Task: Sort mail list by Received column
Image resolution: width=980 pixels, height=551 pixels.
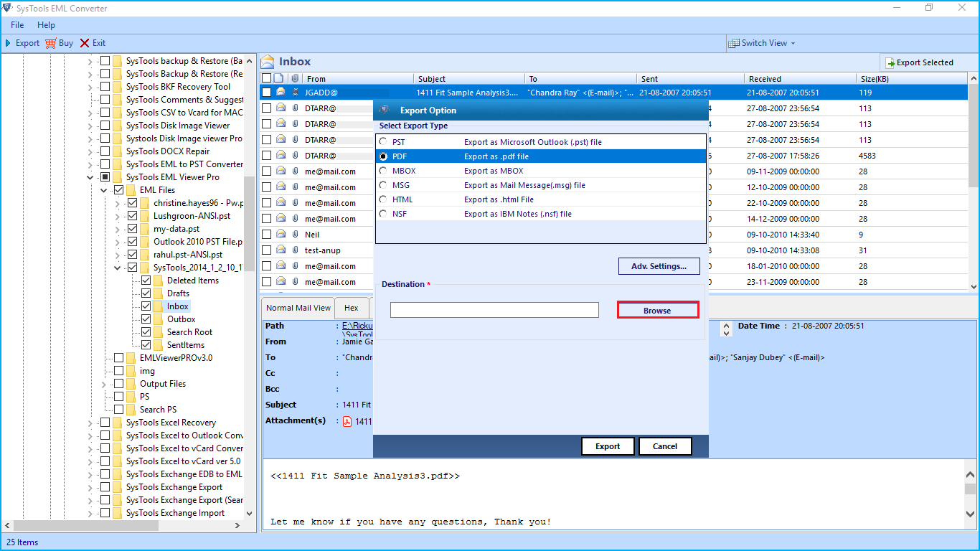Action: coord(800,78)
